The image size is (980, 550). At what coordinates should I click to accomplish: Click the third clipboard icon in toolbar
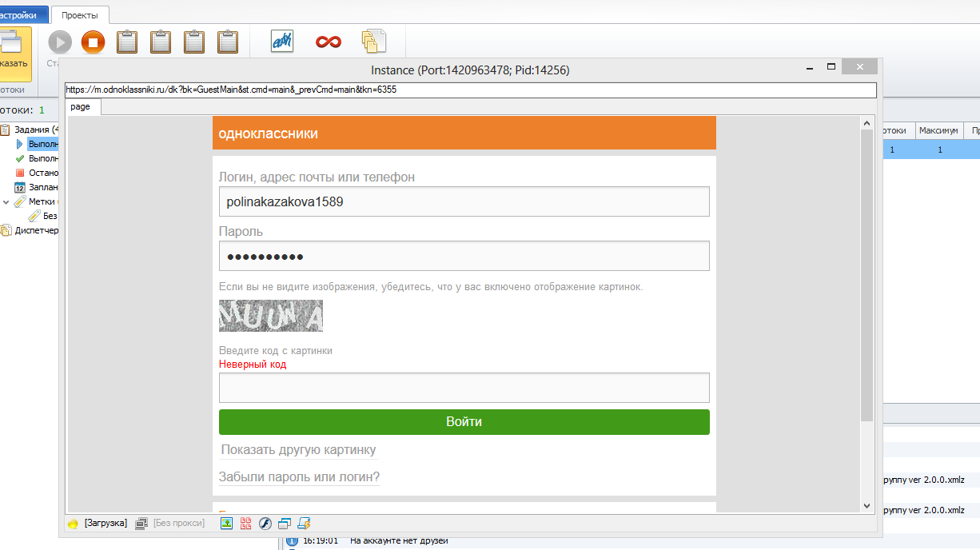click(194, 42)
